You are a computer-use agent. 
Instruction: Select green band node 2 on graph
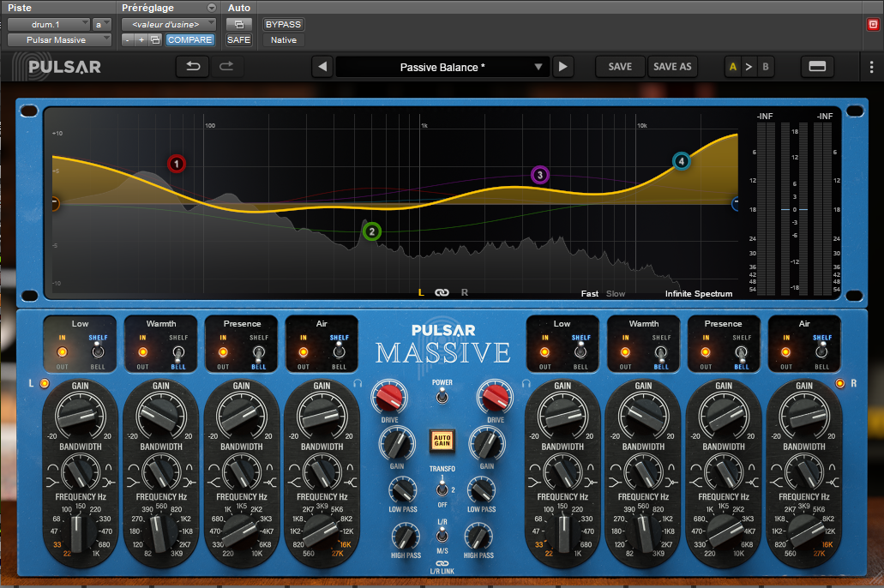point(371,231)
